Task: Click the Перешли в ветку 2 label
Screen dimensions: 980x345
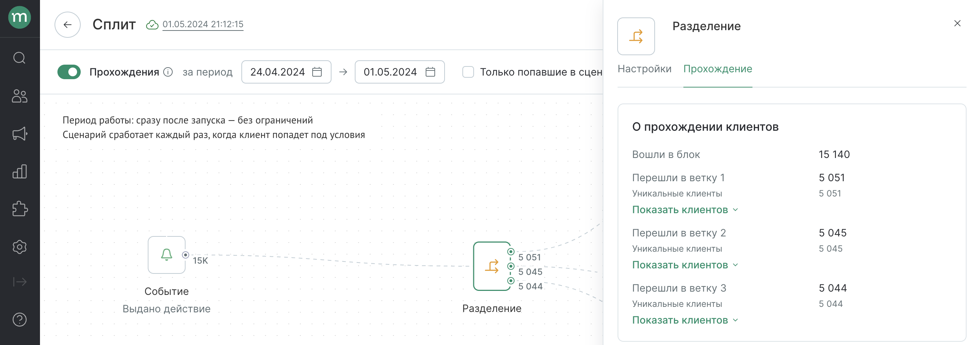Action: pos(679,233)
